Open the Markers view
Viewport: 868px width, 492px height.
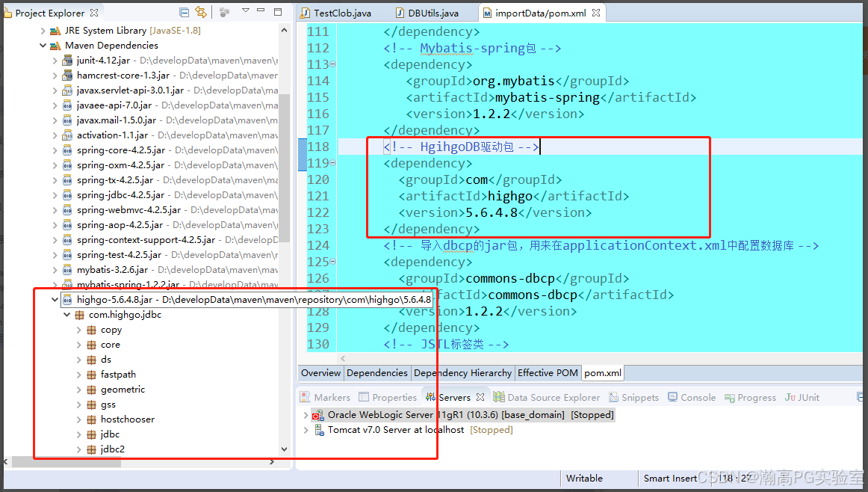coord(325,397)
